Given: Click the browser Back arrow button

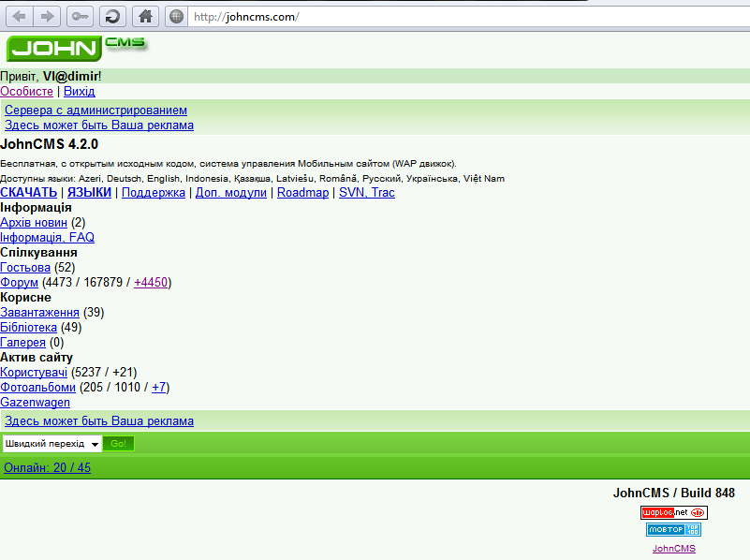Looking at the screenshot, I should 19,17.
